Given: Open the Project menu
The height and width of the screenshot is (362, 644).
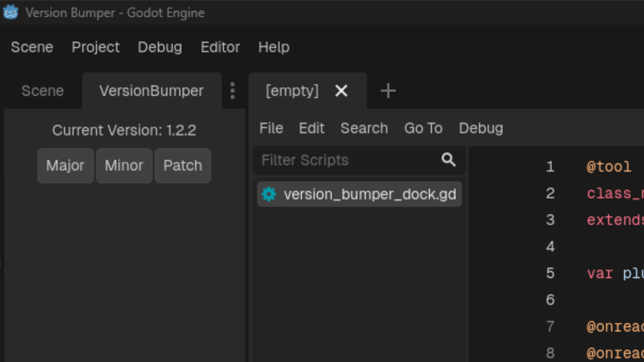Looking at the screenshot, I should pyautogui.click(x=95, y=47).
